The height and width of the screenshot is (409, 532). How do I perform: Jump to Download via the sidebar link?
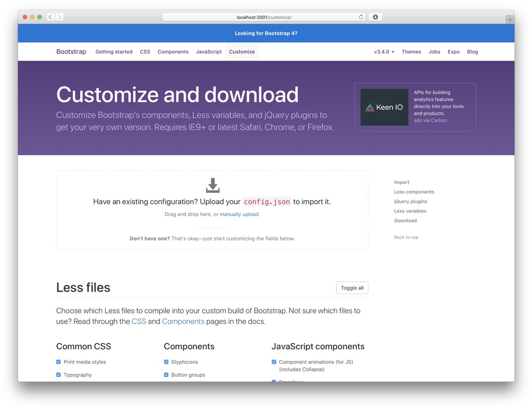405,220
